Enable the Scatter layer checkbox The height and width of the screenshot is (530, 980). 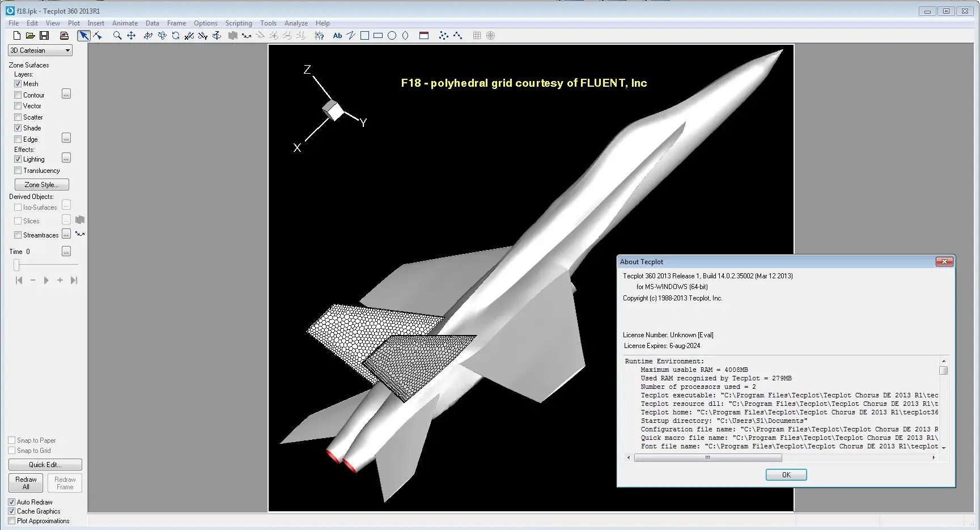pos(18,117)
